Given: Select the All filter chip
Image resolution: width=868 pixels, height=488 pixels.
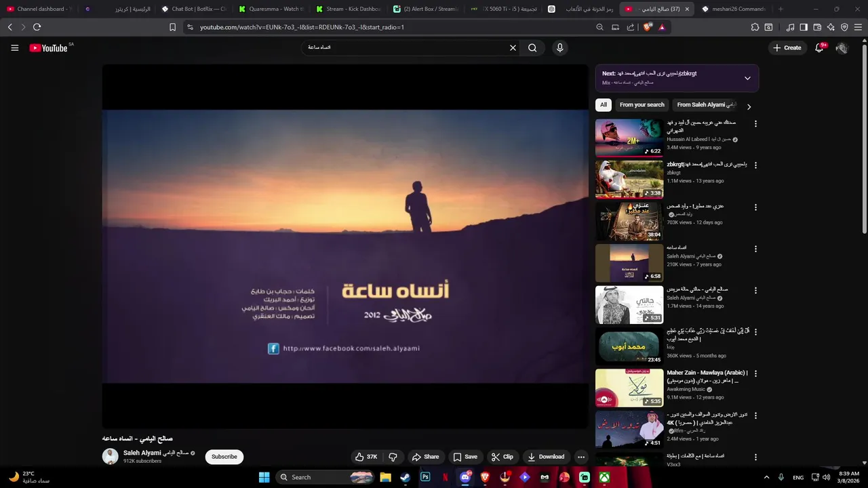Looking at the screenshot, I should point(603,105).
